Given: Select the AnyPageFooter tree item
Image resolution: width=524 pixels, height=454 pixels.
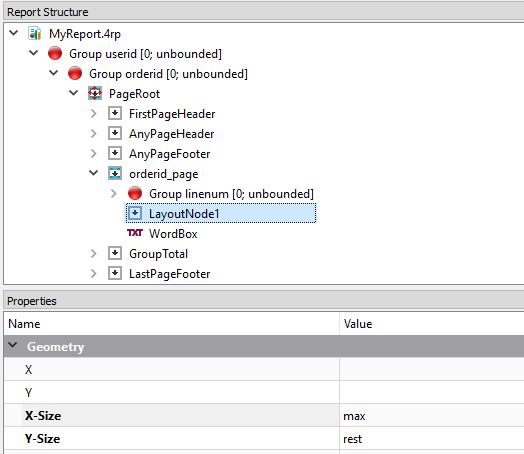Looking at the screenshot, I should pyautogui.click(x=170, y=154).
